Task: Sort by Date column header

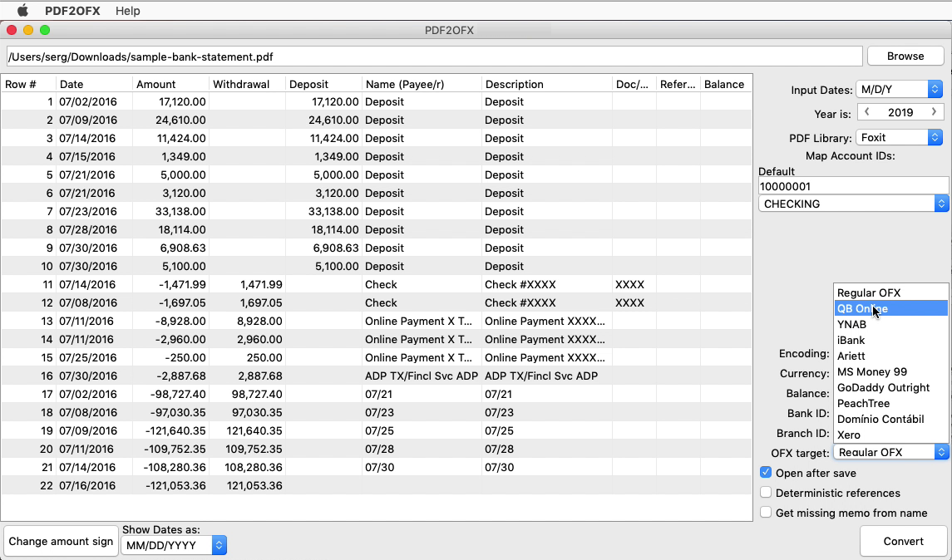Action: pos(94,84)
